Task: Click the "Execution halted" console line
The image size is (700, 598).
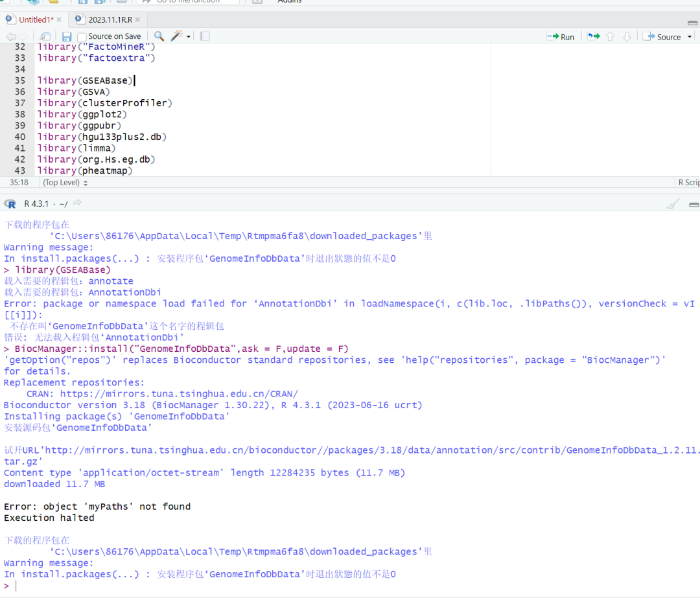Action: coord(49,518)
